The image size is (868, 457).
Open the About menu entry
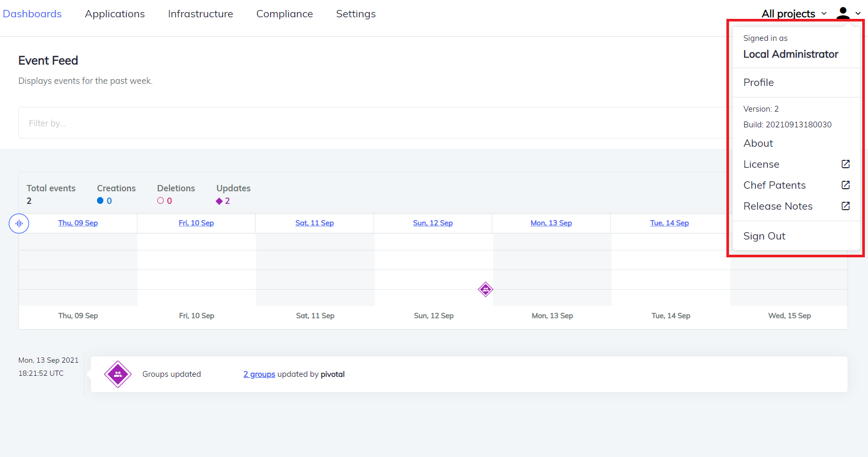coord(758,143)
